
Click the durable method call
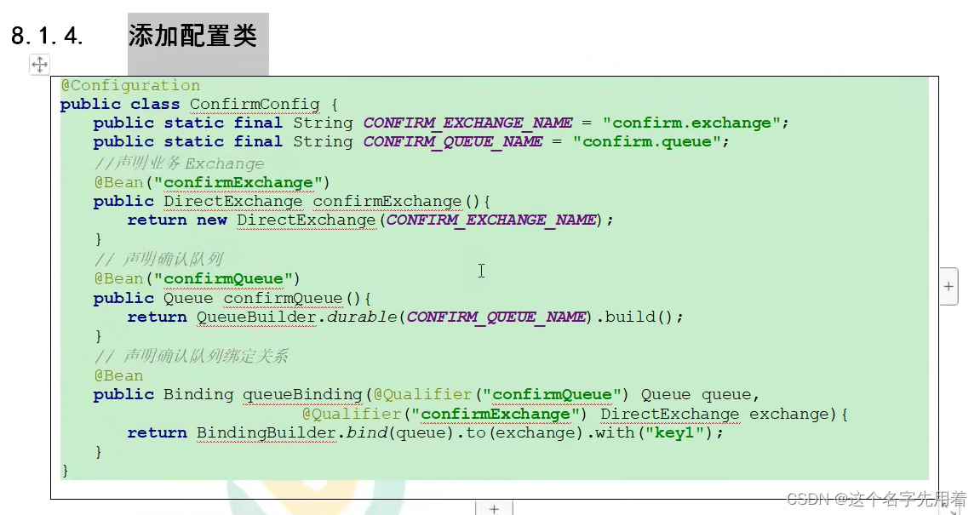(x=362, y=318)
